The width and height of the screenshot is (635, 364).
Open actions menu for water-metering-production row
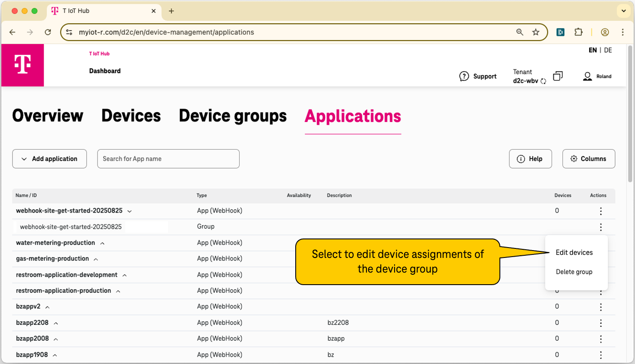click(x=600, y=243)
